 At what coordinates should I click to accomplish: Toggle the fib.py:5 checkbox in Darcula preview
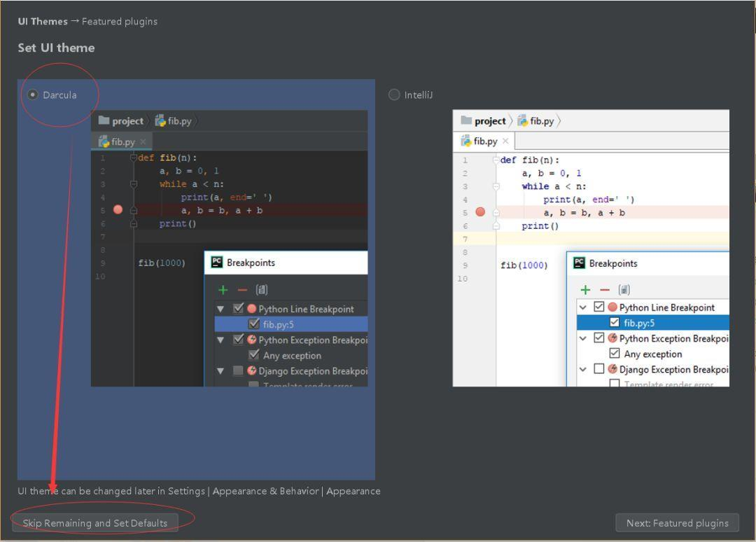pyautogui.click(x=253, y=324)
